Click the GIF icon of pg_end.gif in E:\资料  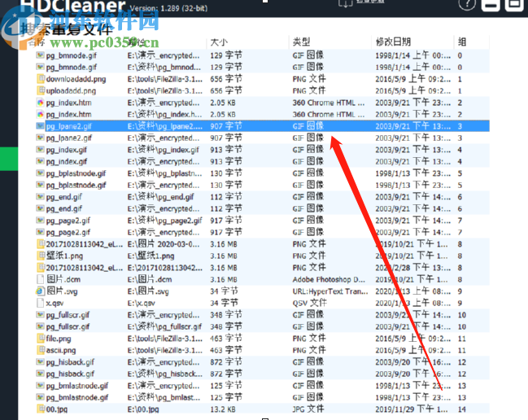pos(41,197)
